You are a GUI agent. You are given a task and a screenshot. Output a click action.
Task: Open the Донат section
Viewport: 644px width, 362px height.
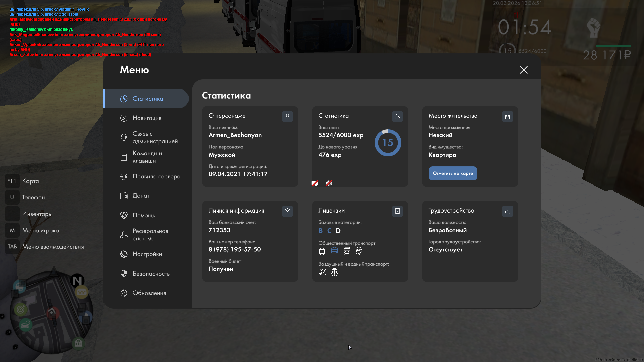click(141, 196)
